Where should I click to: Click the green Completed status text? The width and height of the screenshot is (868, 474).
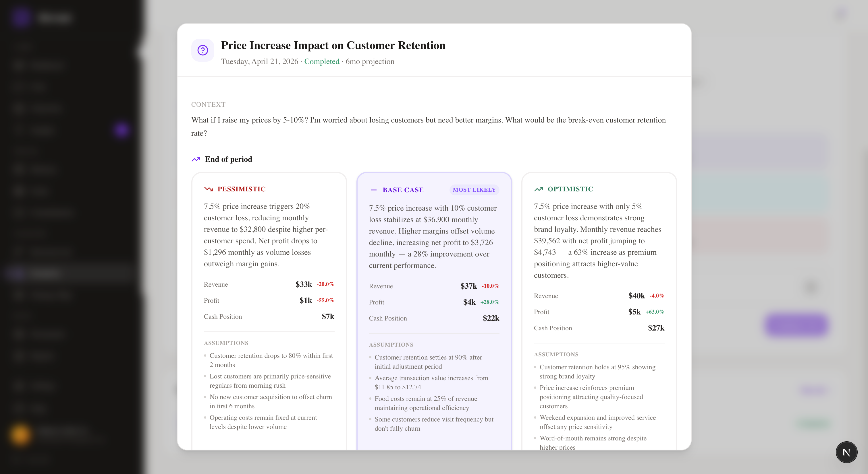(x=321, y=62)
